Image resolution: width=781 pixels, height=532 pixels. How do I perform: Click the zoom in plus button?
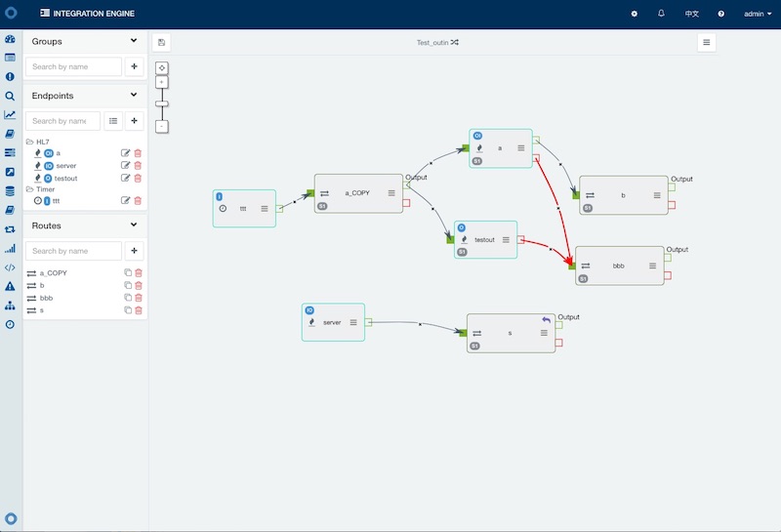tap(162, 82)
